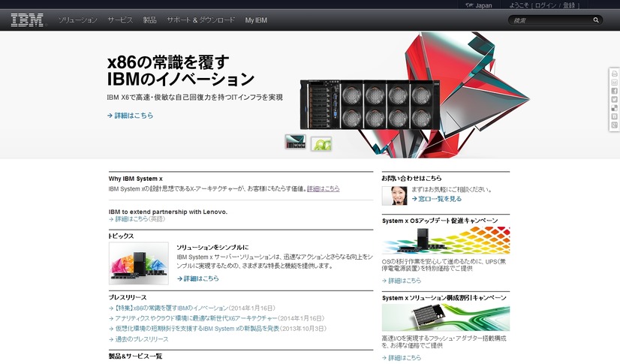Click the search magnifier icon
Viewport: 620px width, 364px height.
(x=596, y=20)
